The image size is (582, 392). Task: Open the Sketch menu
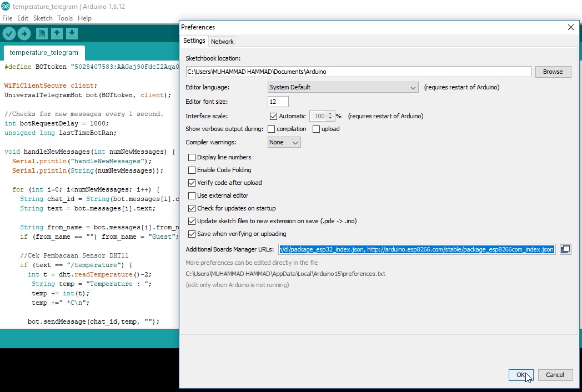43,18
